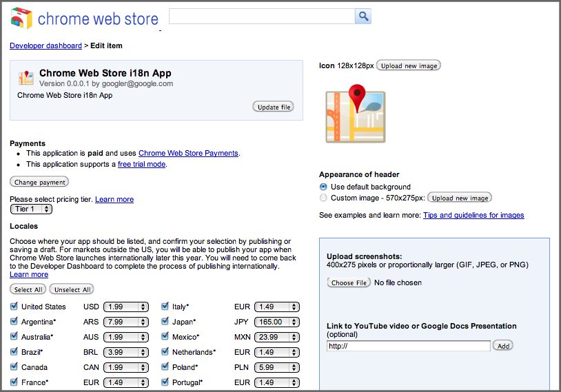561x392 pixels.
Task: Uncheck the Japan locale checkbox
Action: 165,322
